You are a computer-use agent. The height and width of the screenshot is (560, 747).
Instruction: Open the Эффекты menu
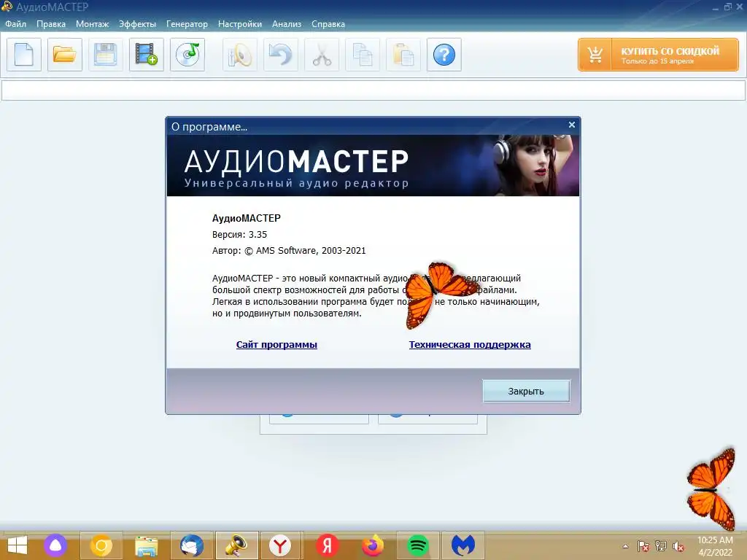(137, 24)
